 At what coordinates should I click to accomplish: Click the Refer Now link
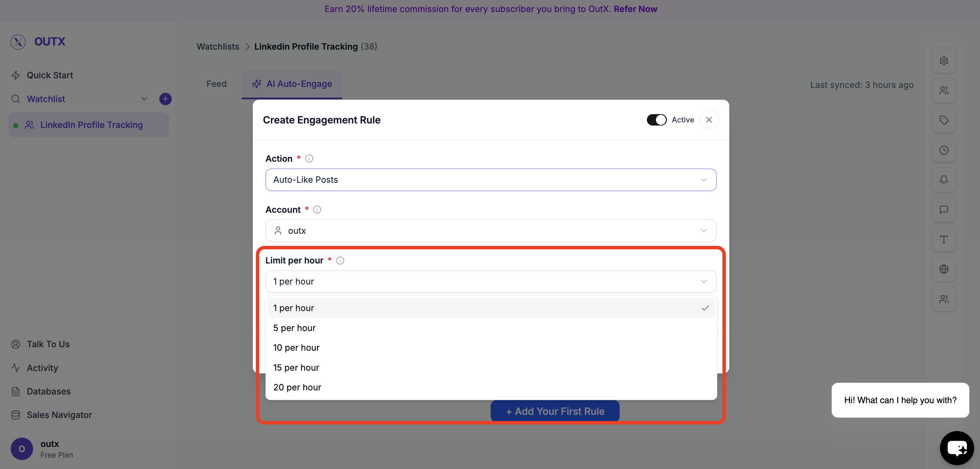(635, 9)
